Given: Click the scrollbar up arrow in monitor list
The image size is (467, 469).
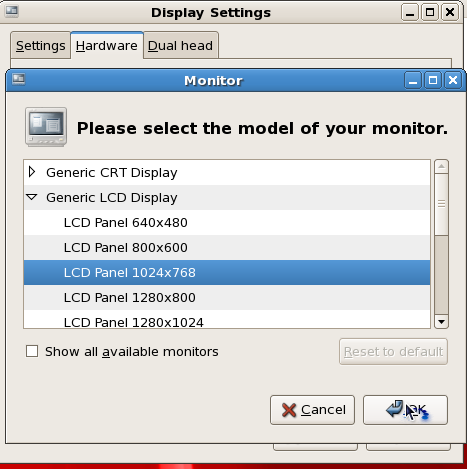Looking at the screenshot, I should (x=442, y=166).
